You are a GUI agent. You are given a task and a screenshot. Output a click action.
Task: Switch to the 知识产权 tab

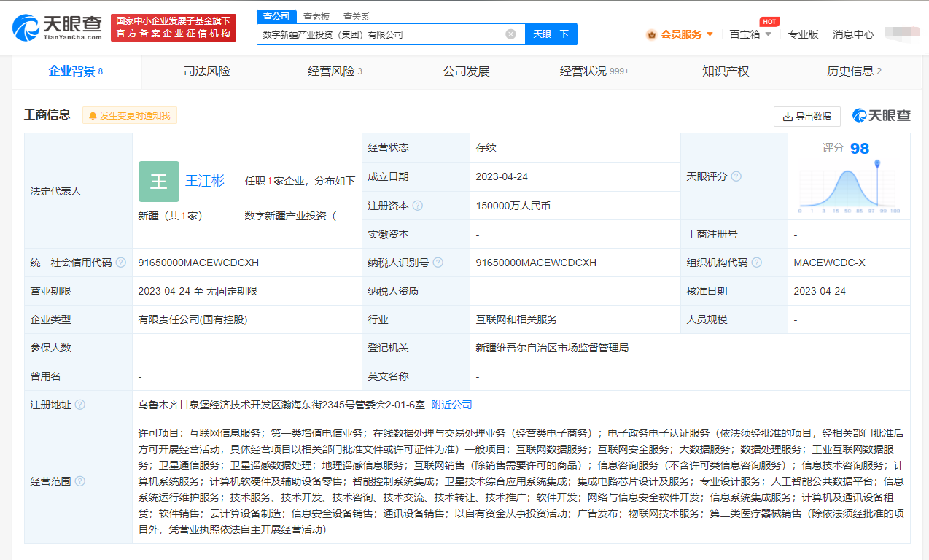[726, 71]
